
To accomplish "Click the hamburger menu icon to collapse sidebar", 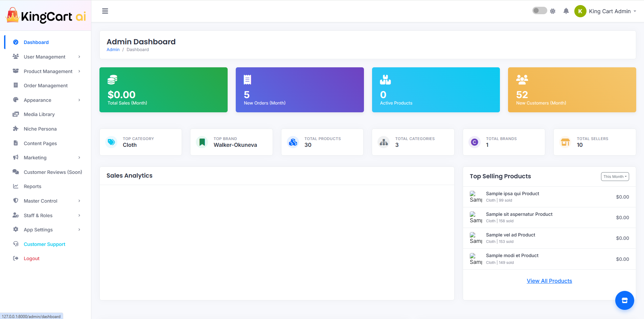I will pos(105,11).
